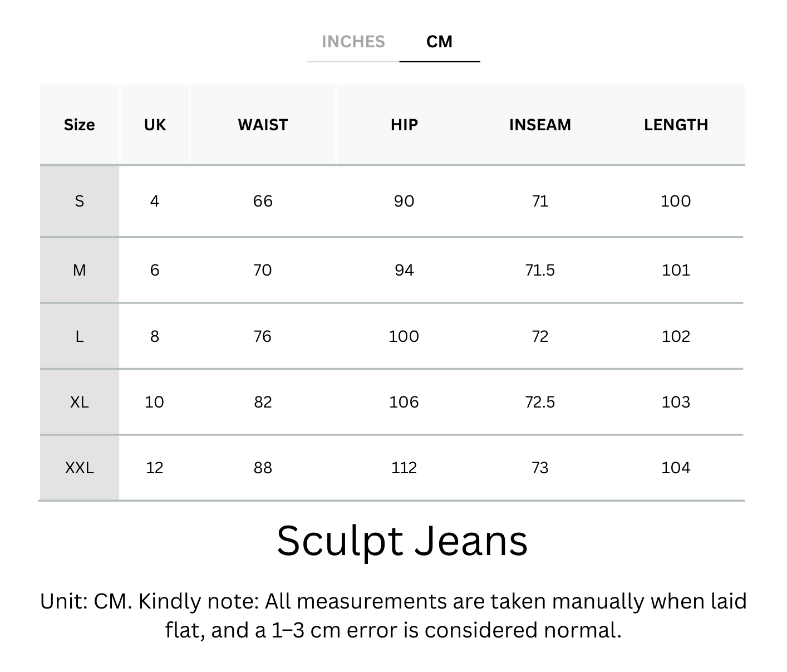
Task: Click the INSEAM column header
Action: click(540, 125)
